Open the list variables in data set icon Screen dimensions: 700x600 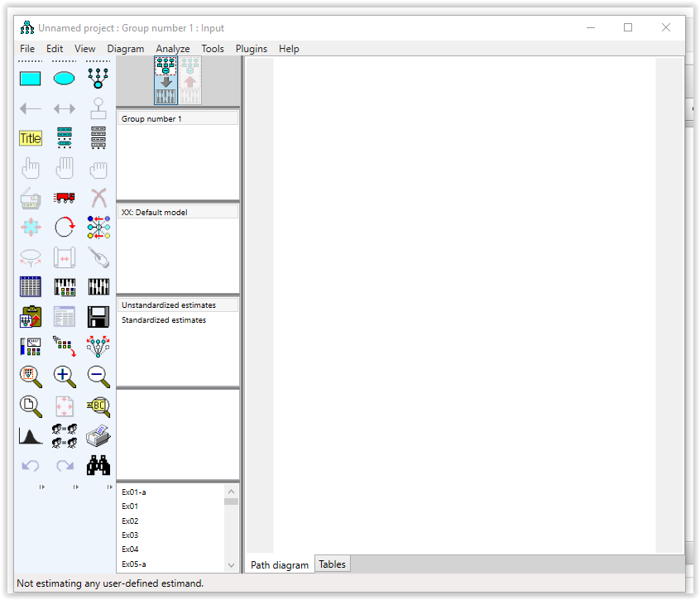click(98, 138)
